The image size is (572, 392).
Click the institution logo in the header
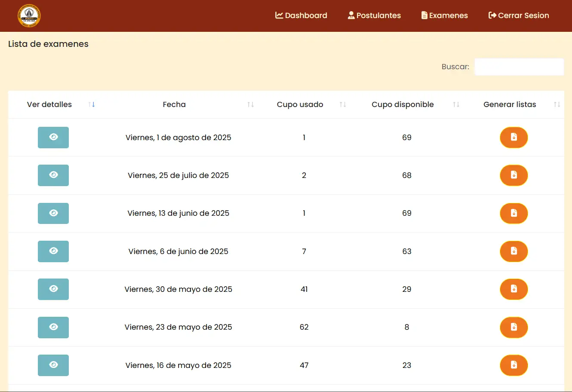[29, 16]
